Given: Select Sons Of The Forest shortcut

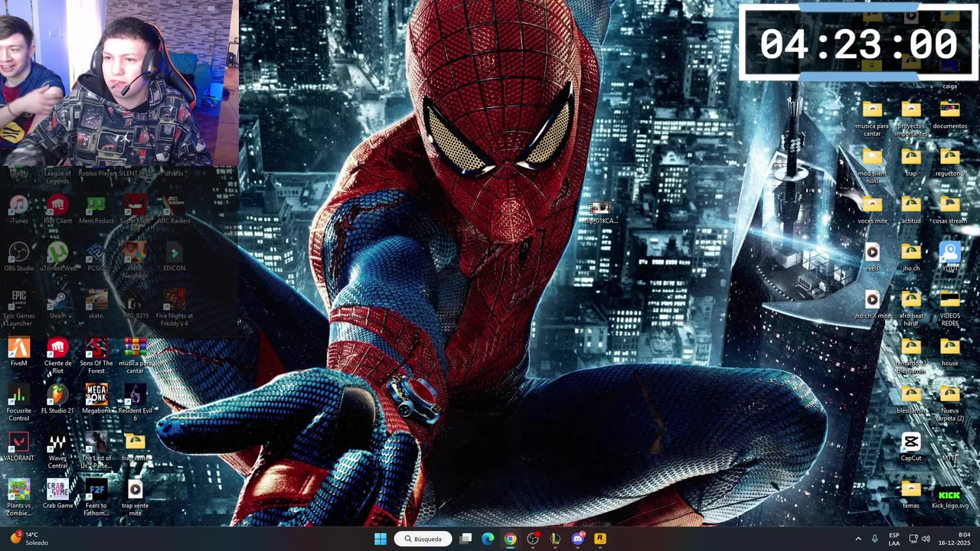Looking at the screenshot, I should click(96, 356).
